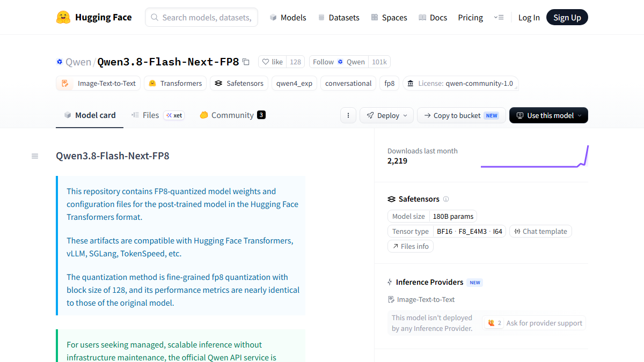The height and width of the screenshot is (362, 644).
Task: Click the Qwen3.8-Flash-Next-FP8 card heading
Action: pos(113,156)
